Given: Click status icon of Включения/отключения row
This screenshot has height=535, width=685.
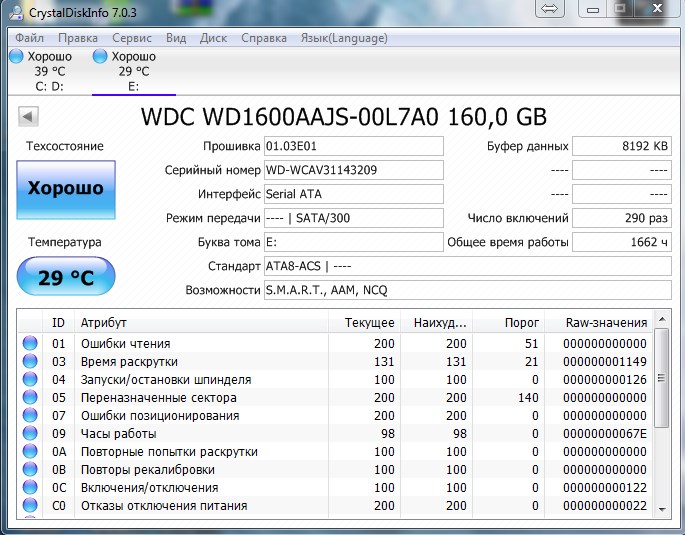Looking at the screenshot, I should 30,487.
